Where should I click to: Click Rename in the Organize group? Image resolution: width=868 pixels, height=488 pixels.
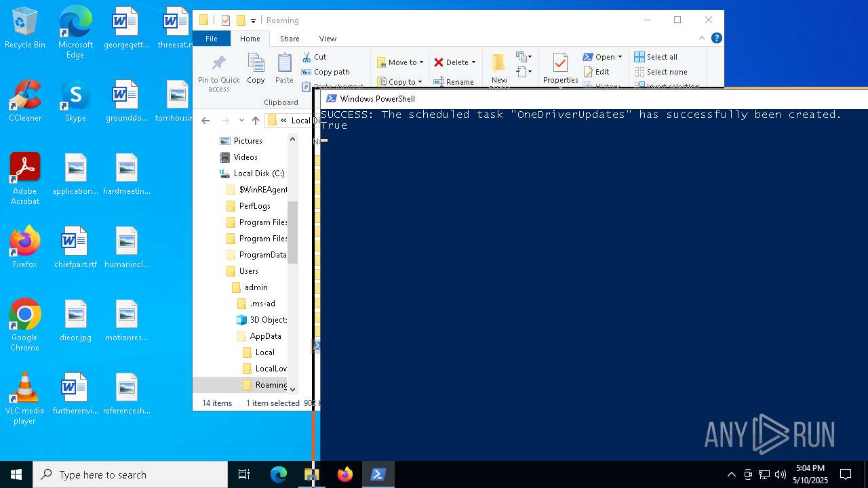point(454,82)
